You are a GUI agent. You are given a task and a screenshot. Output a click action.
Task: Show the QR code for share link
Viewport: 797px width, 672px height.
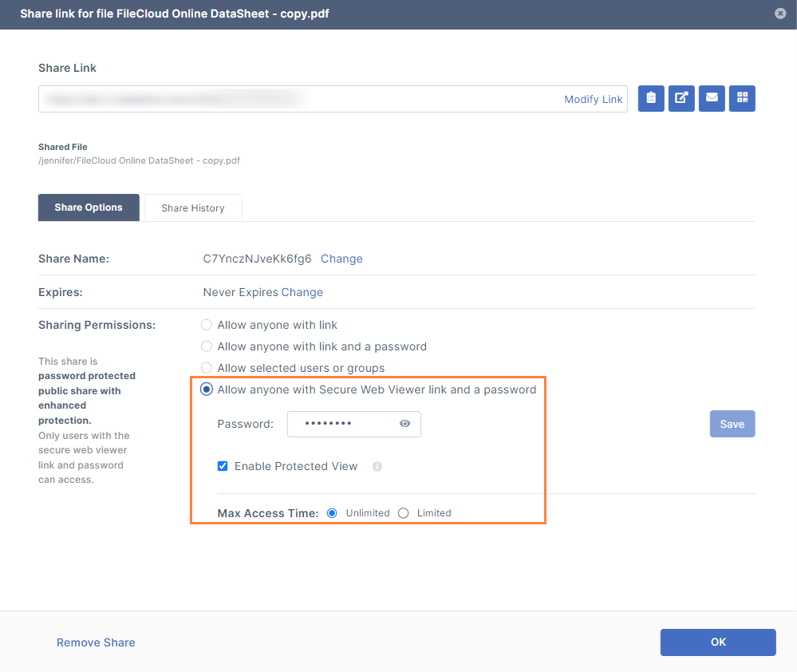pyautogui.click(x=742, y=98)
